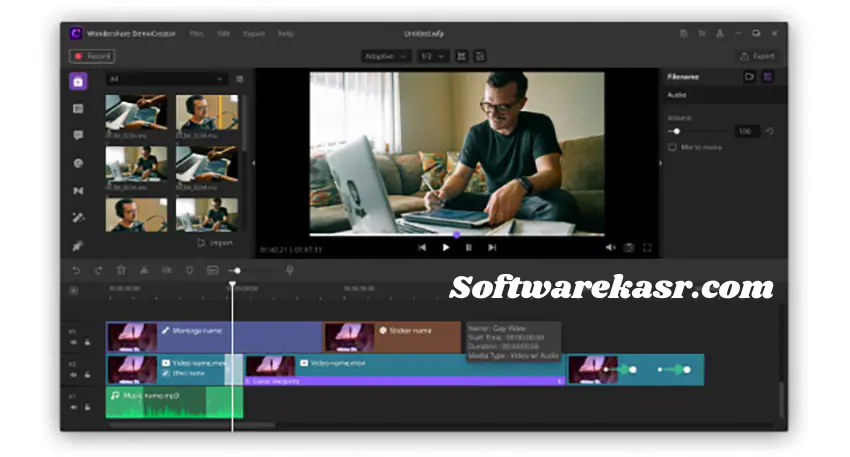The width and height of the screenshot is (850, 457).
Task: Open the Media library sidebar icon
Action: pyautogui.click(x=78, y=82)
